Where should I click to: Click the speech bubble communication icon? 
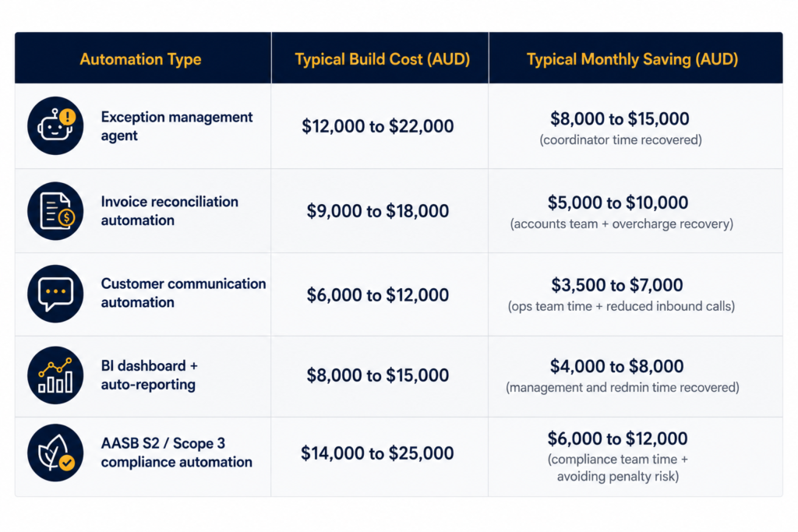55,294
